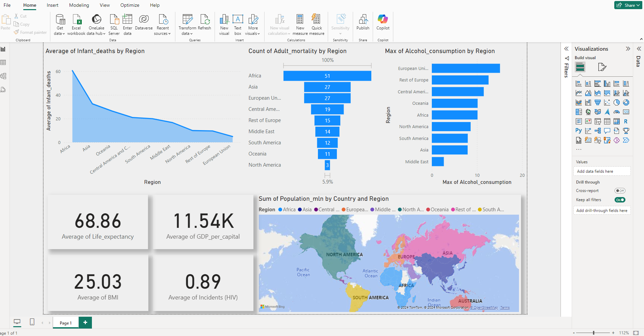Switch to Table view in left sidebar
The width and height of the screenshot is (644, 336).
pyautogui.click(x=3, y=63)
